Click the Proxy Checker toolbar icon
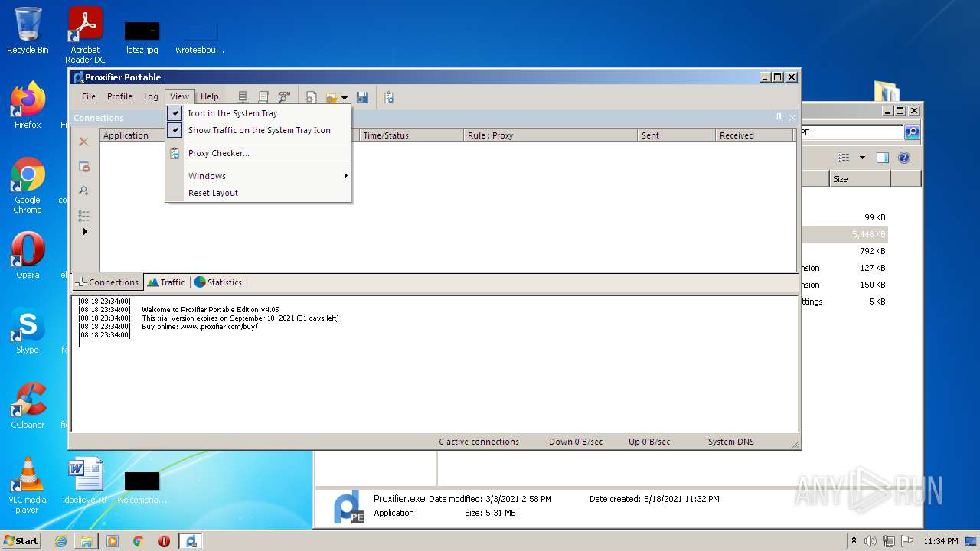The image size is (980, 551). (389, 97)
